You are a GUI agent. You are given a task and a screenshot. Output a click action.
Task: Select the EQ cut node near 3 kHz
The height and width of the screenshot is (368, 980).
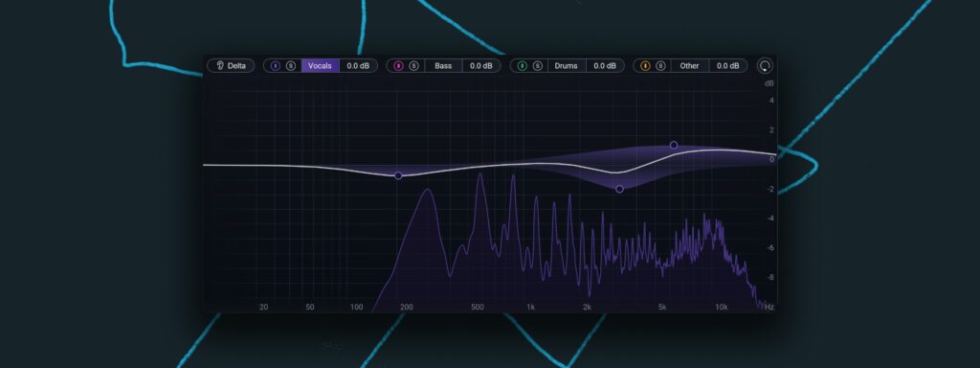point(619,189)
